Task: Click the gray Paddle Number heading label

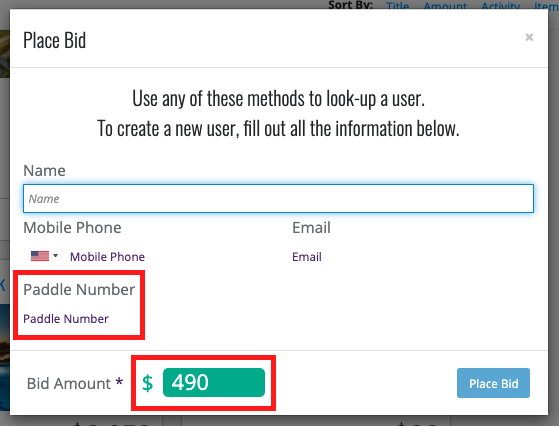Action: [x=79, y=289]
